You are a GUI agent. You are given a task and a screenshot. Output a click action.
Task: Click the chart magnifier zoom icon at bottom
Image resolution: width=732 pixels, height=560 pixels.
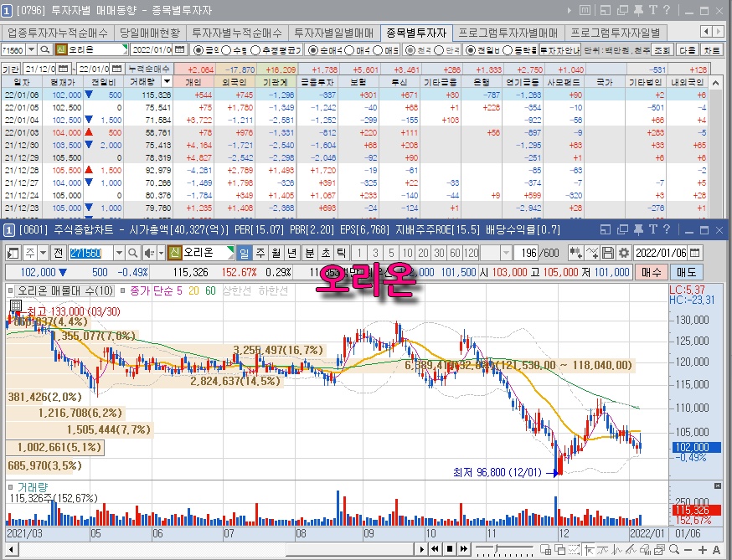673,550
